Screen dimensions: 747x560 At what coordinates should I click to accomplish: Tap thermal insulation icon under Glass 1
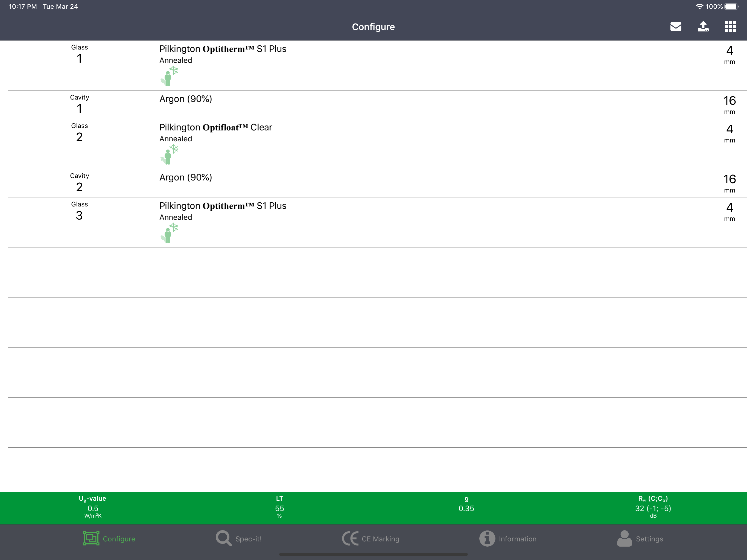[x=169, y=76]
